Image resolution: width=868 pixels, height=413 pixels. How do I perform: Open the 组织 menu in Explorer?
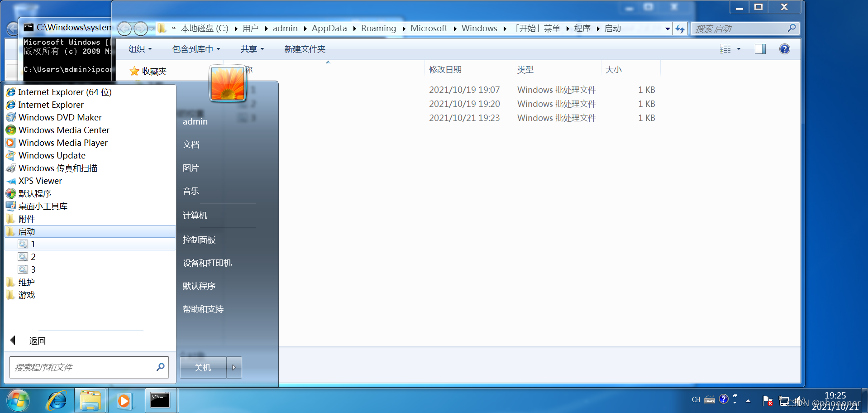[140, 49]
